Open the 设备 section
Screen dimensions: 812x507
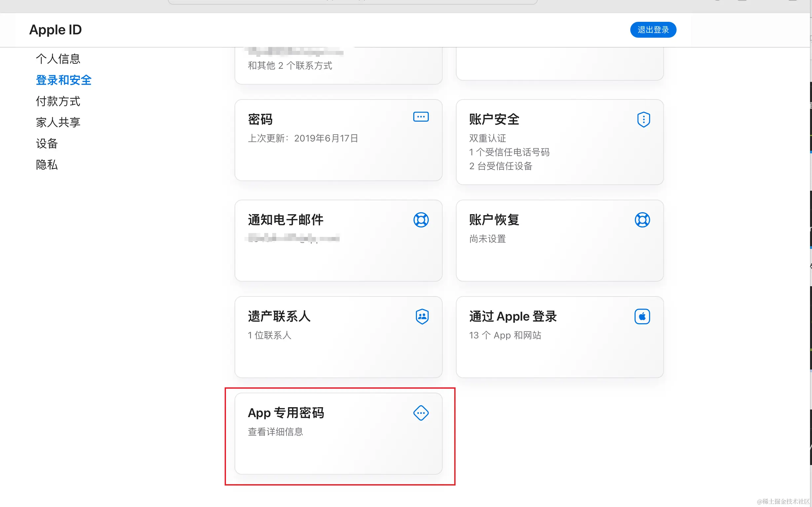47,143
